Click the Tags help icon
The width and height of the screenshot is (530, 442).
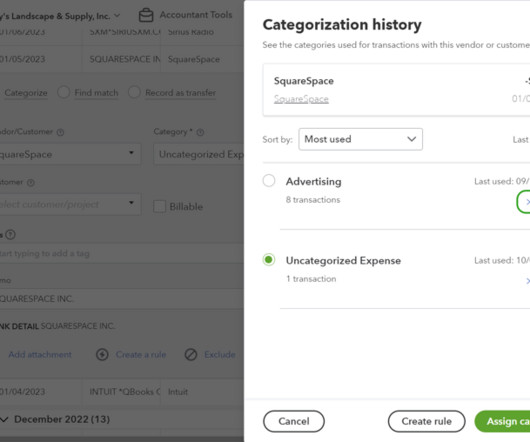(x=10, y=234)
